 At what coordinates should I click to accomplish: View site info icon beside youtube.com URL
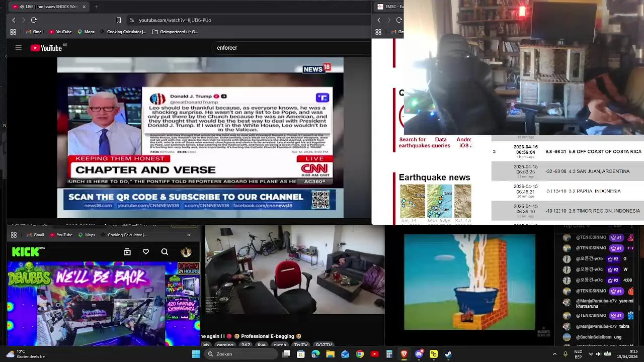tap(131, 20)
